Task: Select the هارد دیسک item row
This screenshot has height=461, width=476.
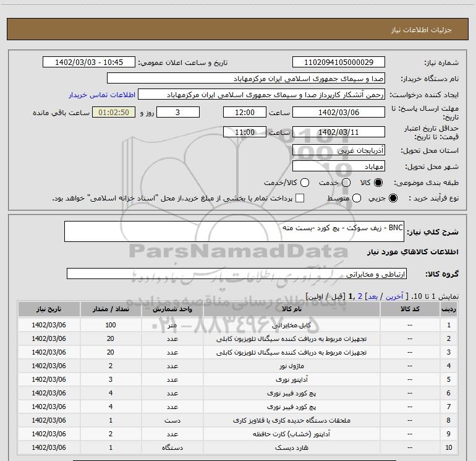Action: (237, 447)
